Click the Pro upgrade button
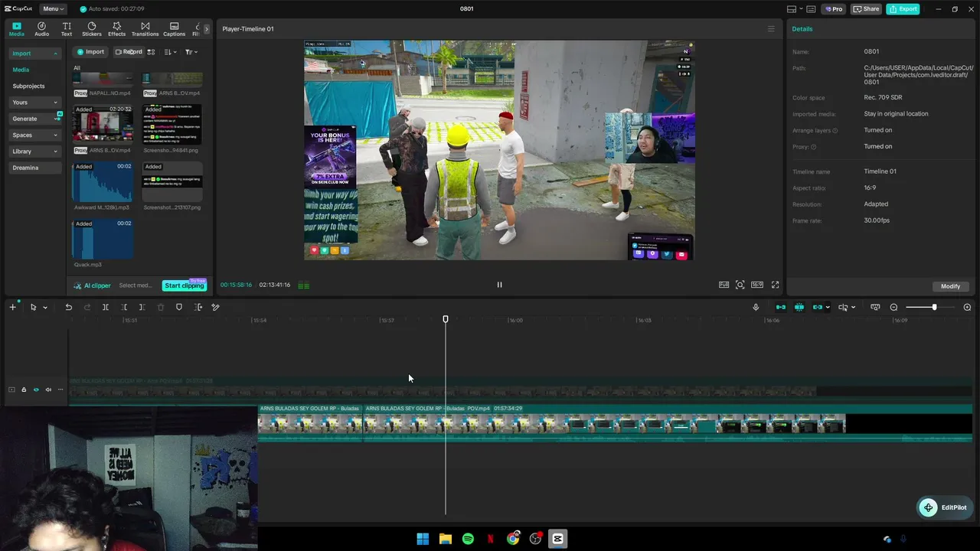The height and width of the screenshot is (551, 980). coord(833,9)
